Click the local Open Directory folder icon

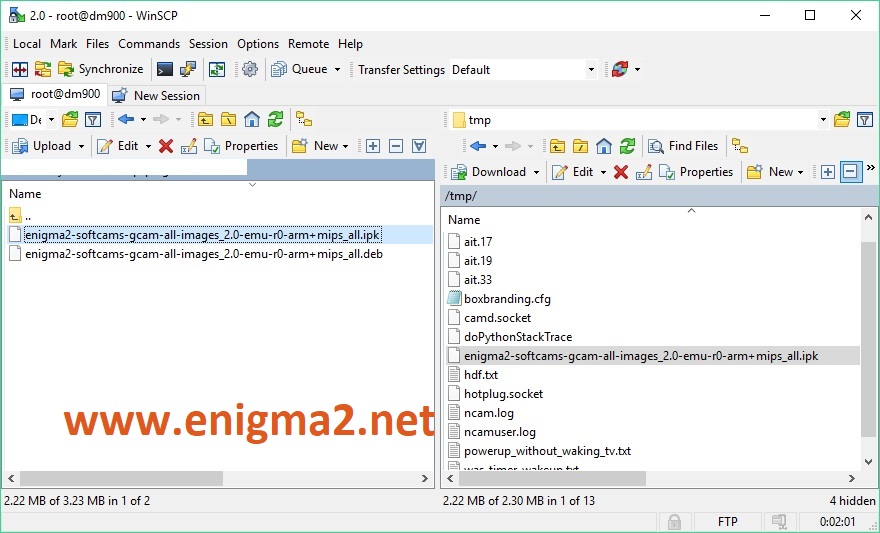point(70,120)
